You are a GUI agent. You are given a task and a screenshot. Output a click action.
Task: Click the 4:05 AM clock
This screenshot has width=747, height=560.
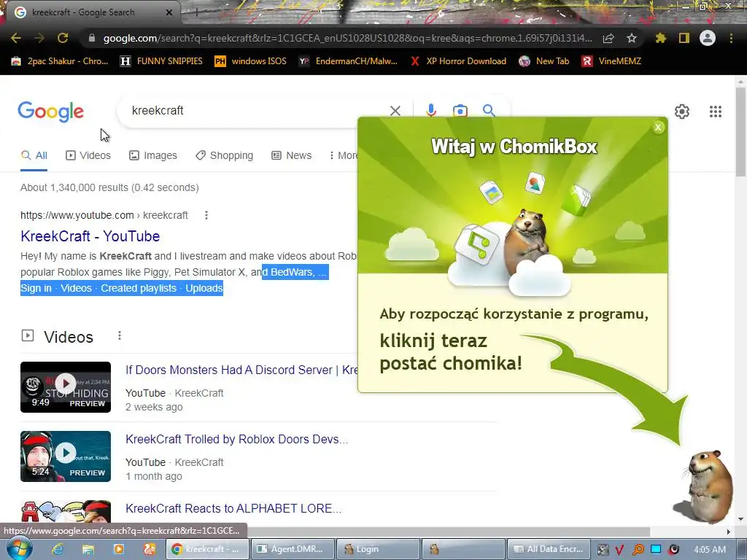click(x=710, y=549)
